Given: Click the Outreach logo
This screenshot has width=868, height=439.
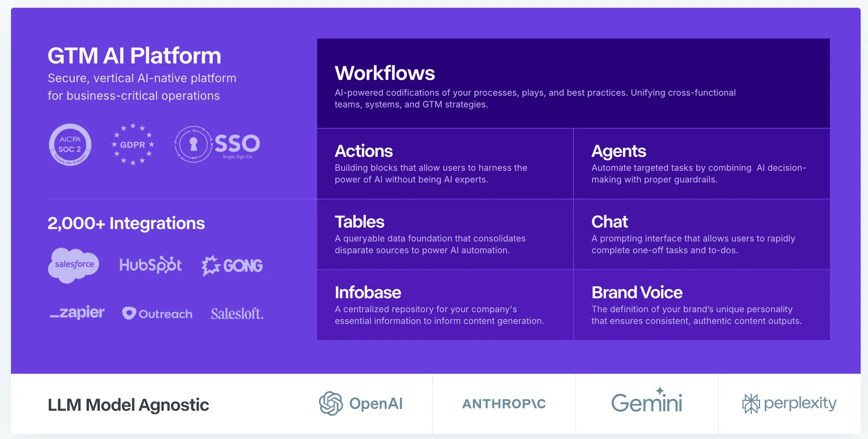Looking at the screenshot, I should [157, 314].
